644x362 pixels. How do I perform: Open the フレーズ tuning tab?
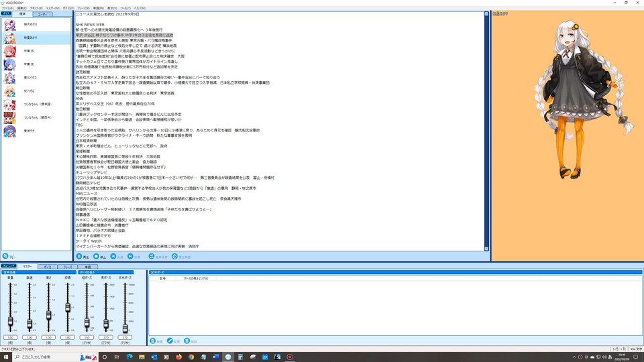tap(67, 267)
